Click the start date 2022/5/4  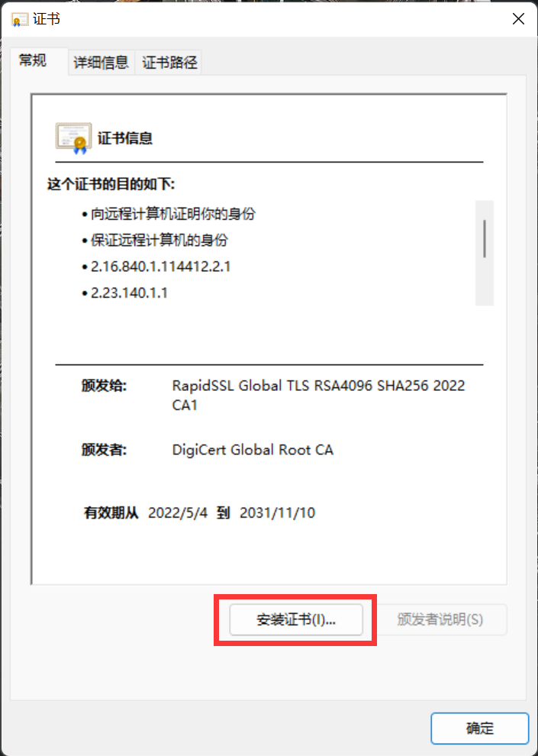[178, 512]
